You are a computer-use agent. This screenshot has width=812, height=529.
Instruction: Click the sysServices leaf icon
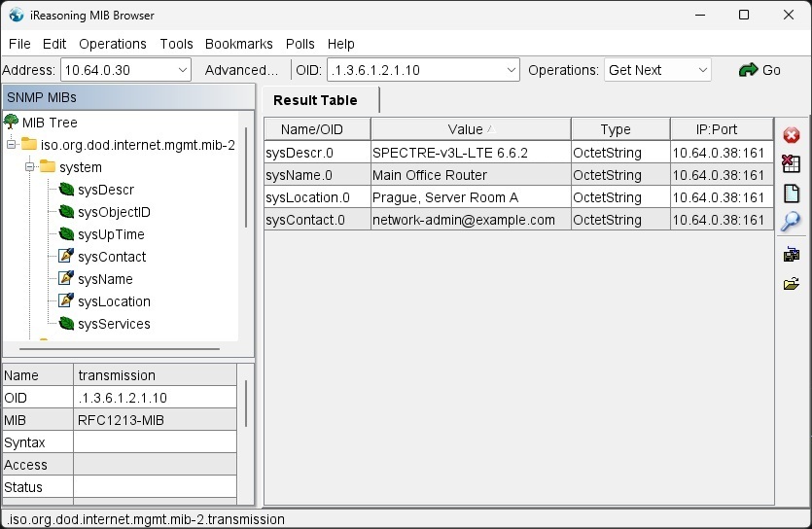pyautogui.click(x=66, y=324)
